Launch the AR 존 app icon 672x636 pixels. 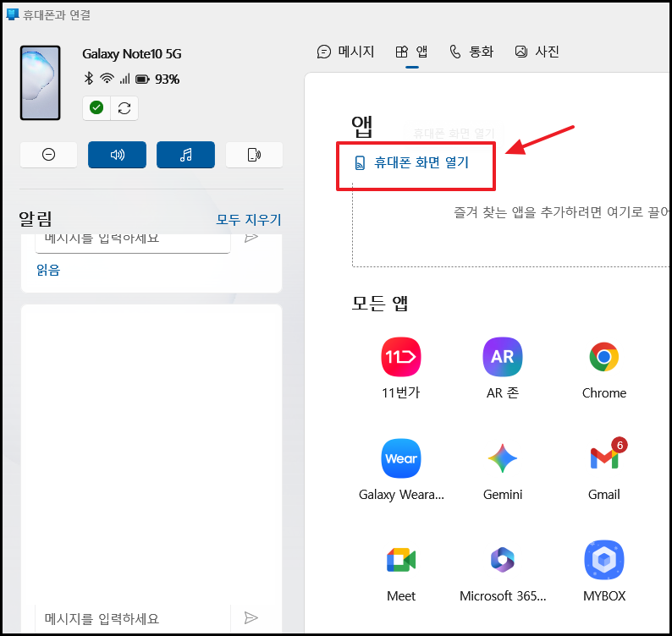[502, 357]
